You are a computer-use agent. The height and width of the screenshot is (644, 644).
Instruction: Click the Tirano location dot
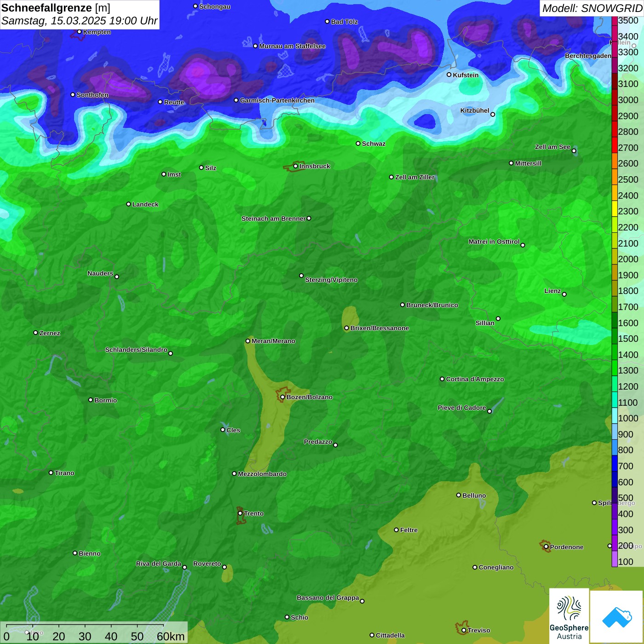click(51, 472)
